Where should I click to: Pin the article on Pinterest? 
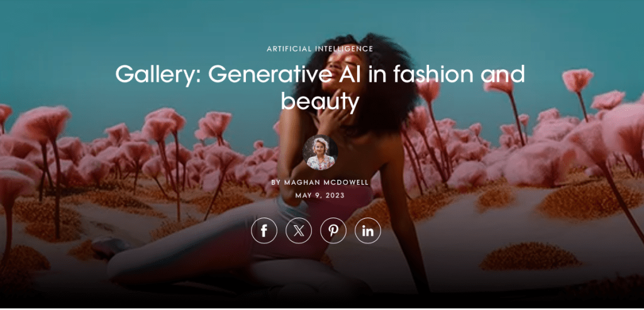tap(333, 231)
